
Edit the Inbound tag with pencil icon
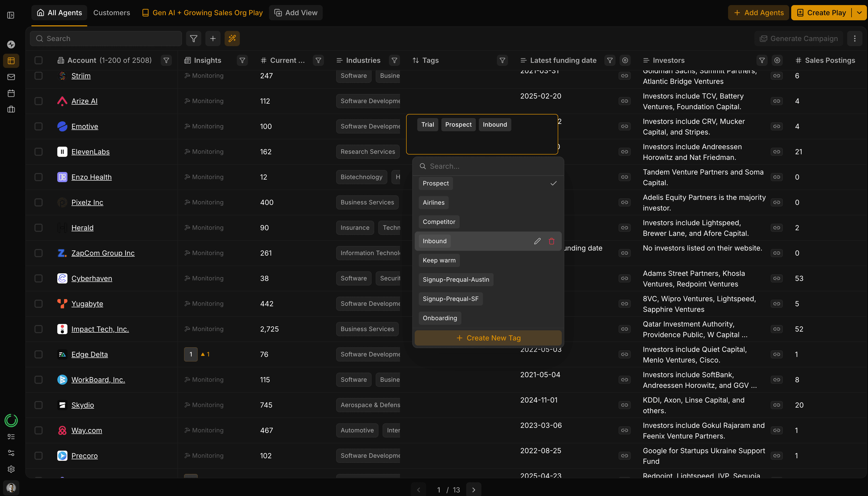(537, 241)
